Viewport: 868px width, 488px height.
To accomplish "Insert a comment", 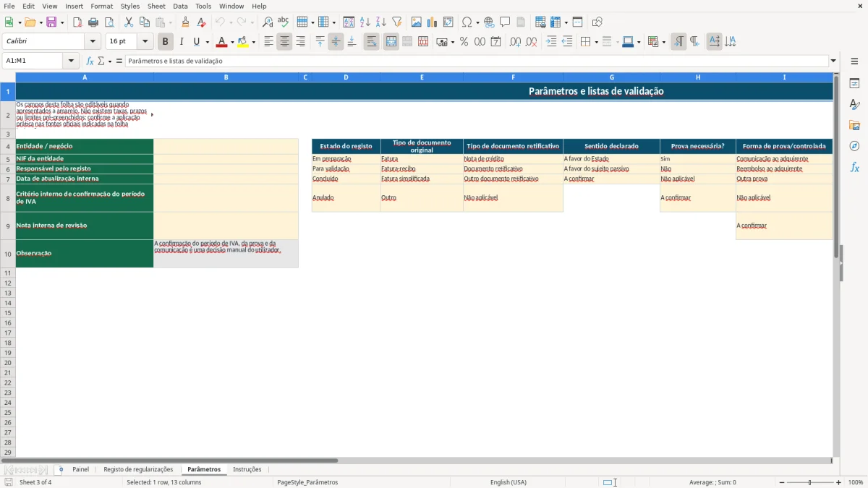I will tap(505, 22).
